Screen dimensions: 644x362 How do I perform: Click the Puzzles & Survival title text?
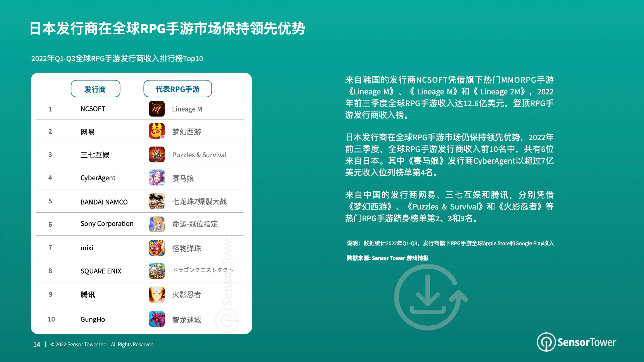tap(199, 155)
